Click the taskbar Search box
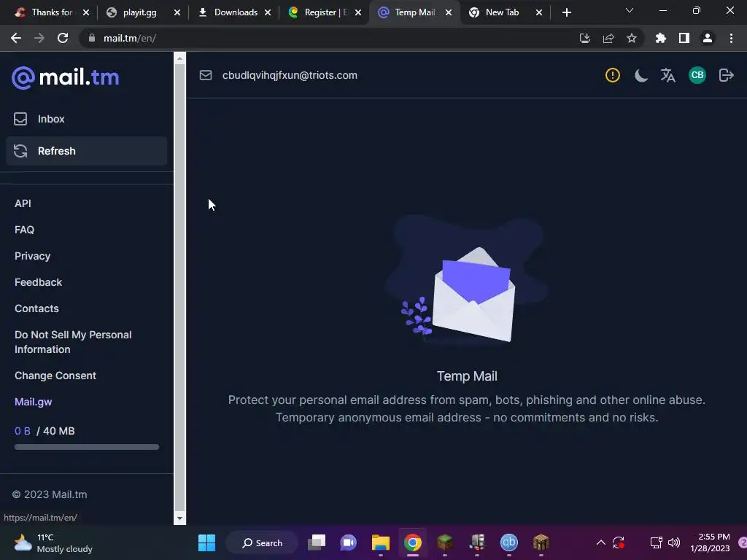The image size is (747, 560). [x=262, y=542]
